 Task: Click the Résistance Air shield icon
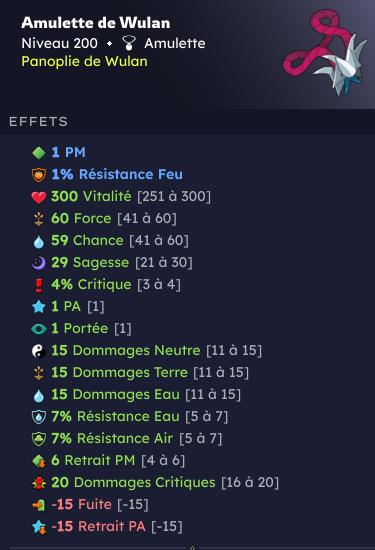click(x=39, y=439)
